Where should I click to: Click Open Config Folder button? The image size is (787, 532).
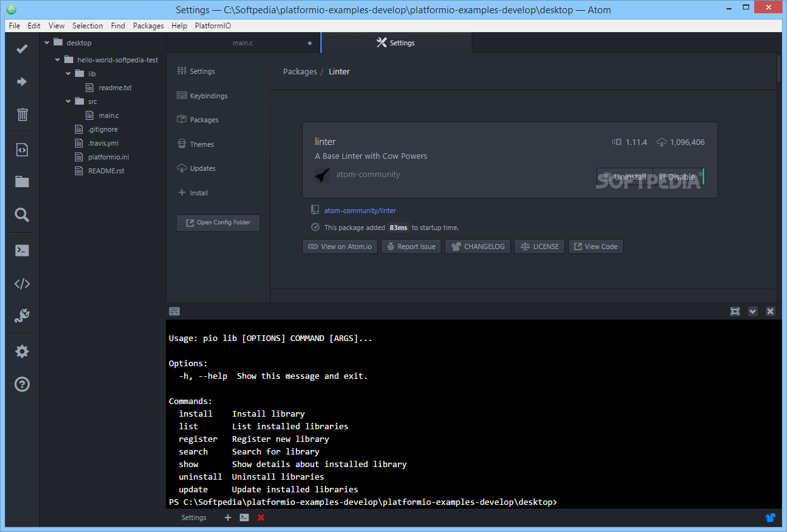[x=218, y=223]
